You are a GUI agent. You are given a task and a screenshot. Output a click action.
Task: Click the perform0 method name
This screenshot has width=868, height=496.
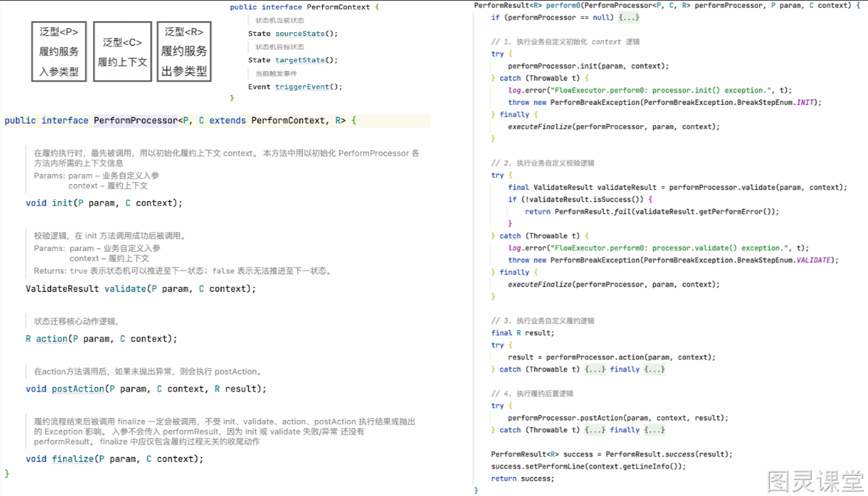click(563, 5)
